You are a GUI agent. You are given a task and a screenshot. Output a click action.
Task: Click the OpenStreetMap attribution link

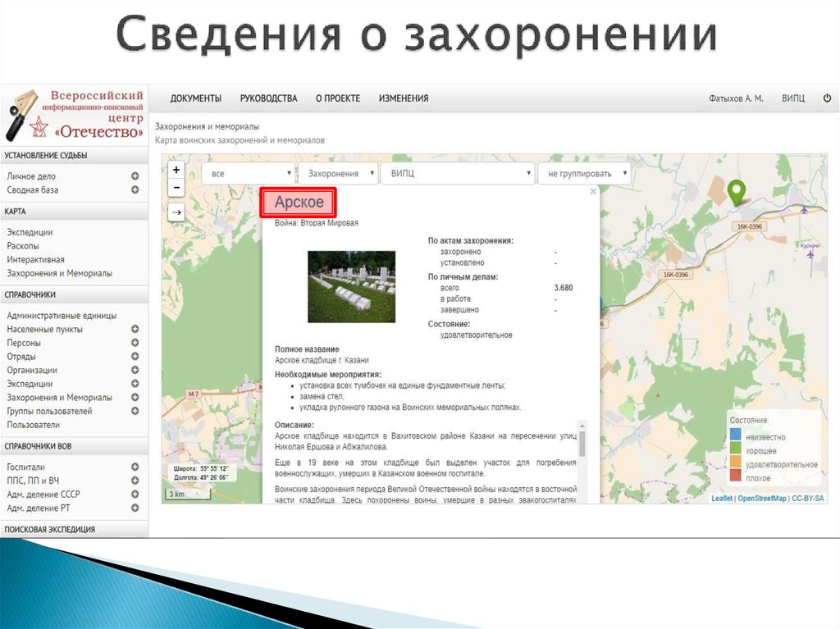click(761, 498)
